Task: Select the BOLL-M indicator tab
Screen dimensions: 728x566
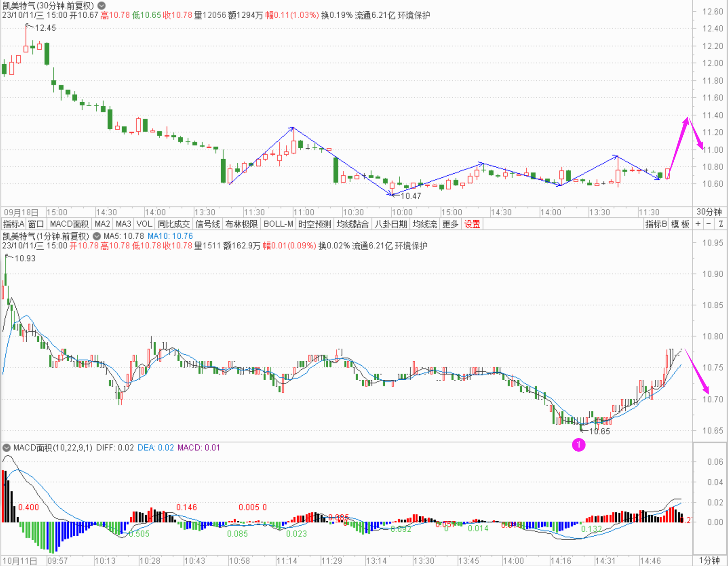Action: [x=278, y=224]
